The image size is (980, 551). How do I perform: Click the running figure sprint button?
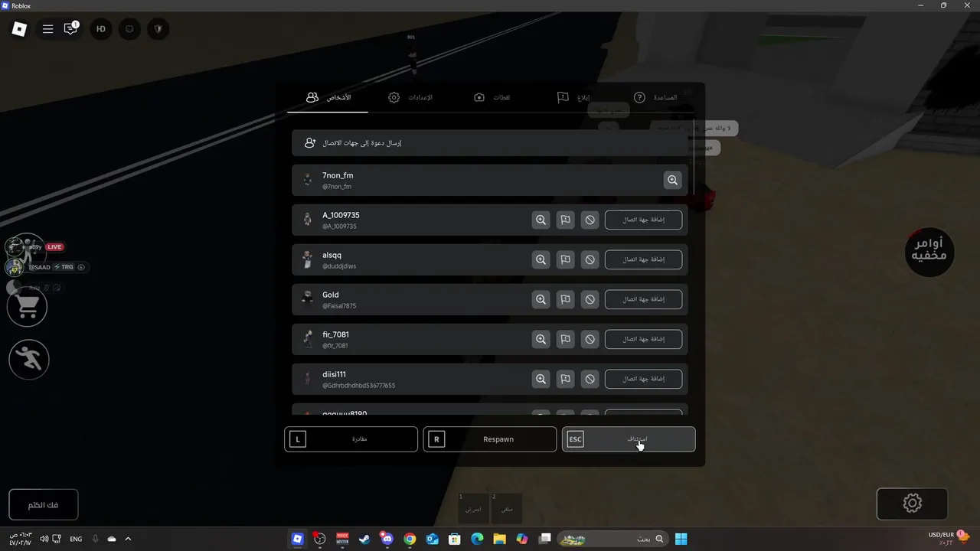(x=29, y=359)
